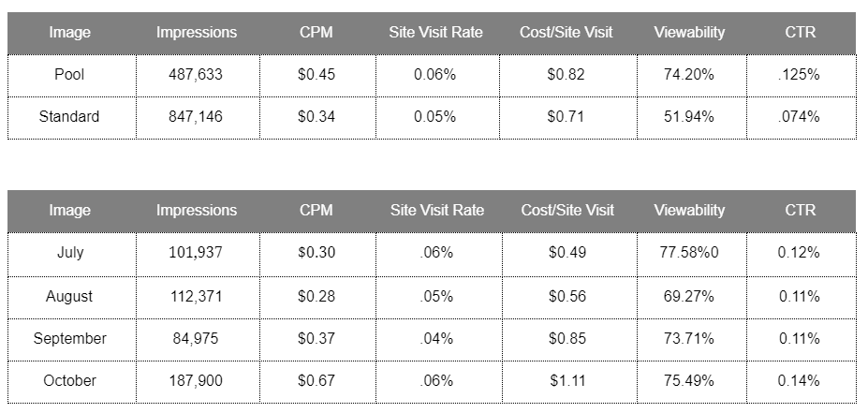Viewport: 868px width, 413px height.
Task: Click the $0.67 CPM cell
Action: (x=316, y=381)
